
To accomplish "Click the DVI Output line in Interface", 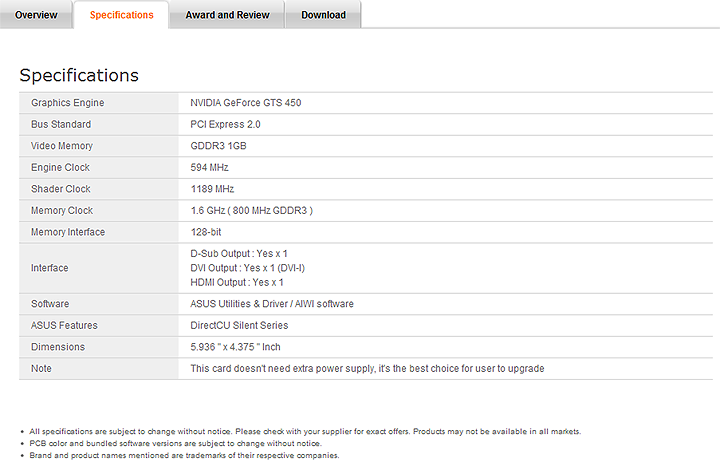I will (248, 268).
